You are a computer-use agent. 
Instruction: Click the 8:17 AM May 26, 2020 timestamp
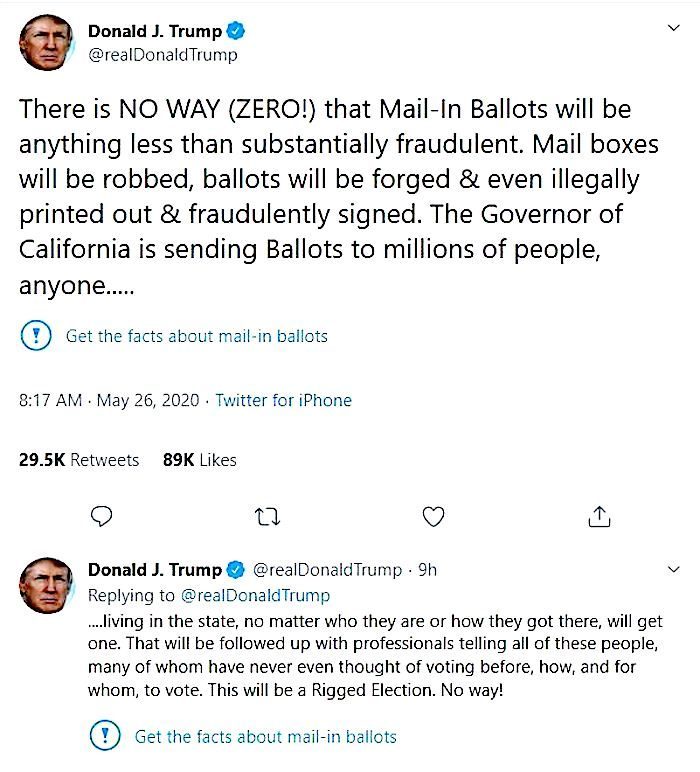(x=109, y=400)
